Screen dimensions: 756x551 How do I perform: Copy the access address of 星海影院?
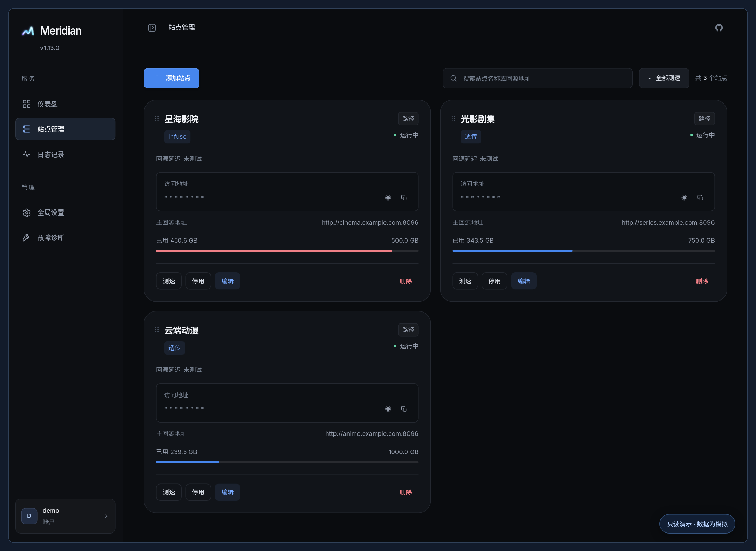(x=404, y=198)
